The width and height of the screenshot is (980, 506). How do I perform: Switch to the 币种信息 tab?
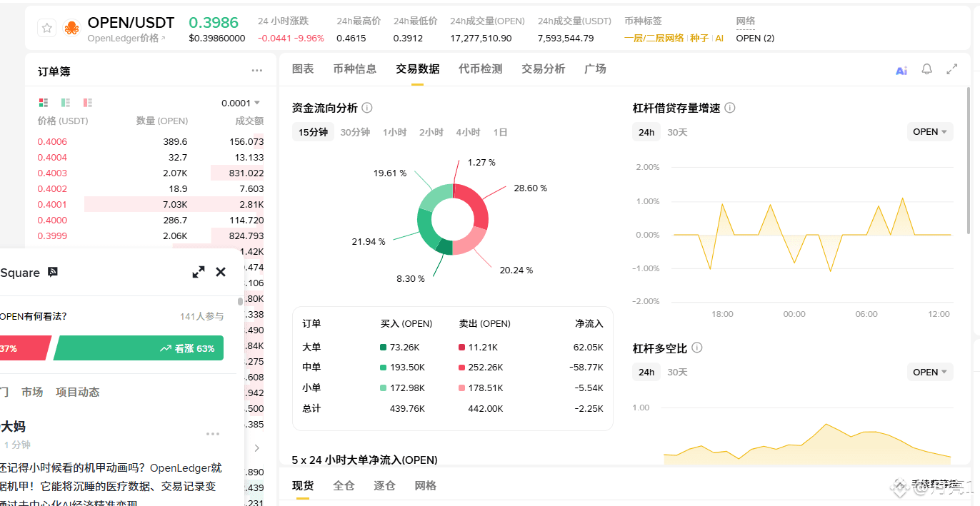(355, 69)
